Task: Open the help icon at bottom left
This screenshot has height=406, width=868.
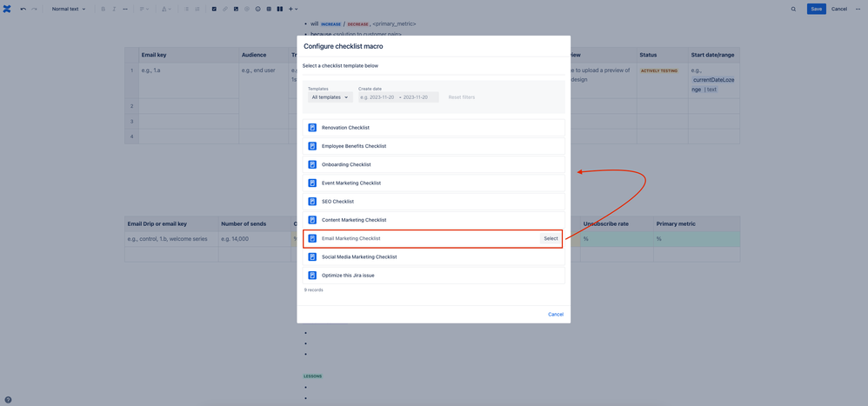Action: click(8, 400)
